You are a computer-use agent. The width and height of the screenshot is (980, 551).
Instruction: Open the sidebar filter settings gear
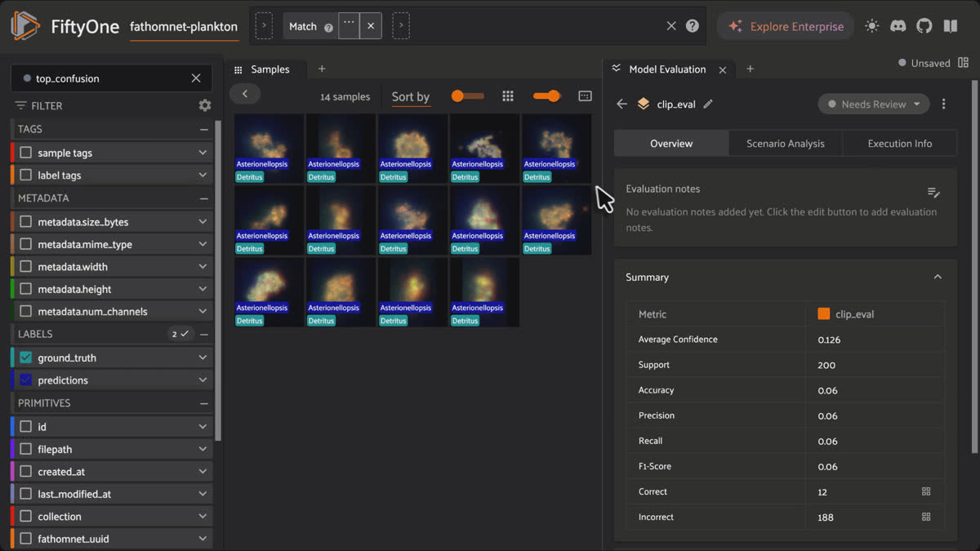[205, 105]
